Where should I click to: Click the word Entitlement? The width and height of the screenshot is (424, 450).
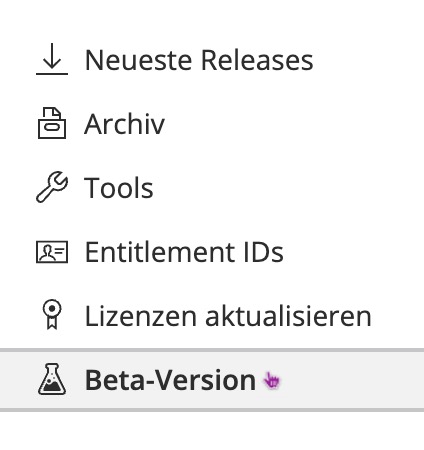[x=161, y=252]
